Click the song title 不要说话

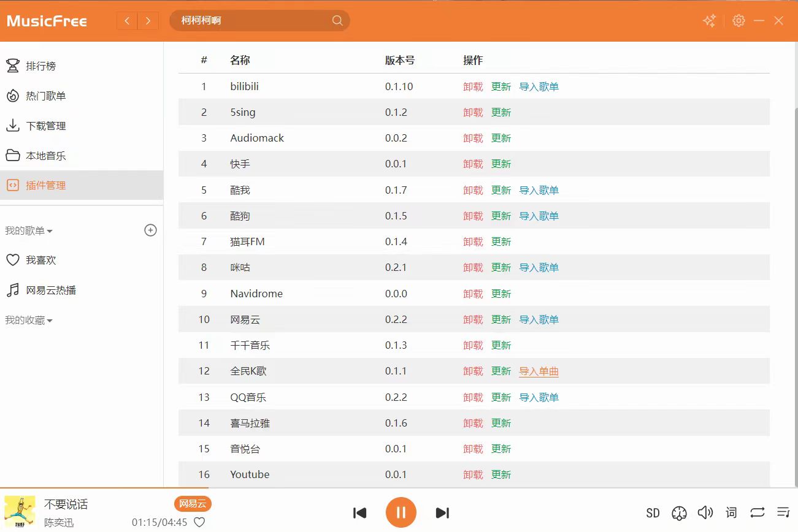66,504
